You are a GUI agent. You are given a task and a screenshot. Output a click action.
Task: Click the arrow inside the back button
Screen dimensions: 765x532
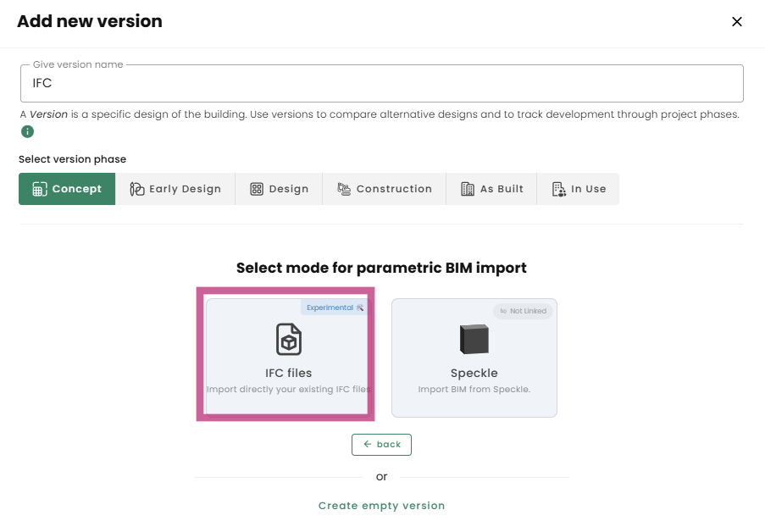point(368,444)
